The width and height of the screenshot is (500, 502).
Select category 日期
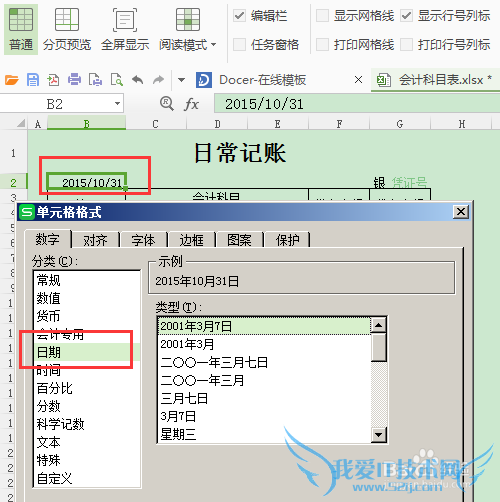point(87,352)
